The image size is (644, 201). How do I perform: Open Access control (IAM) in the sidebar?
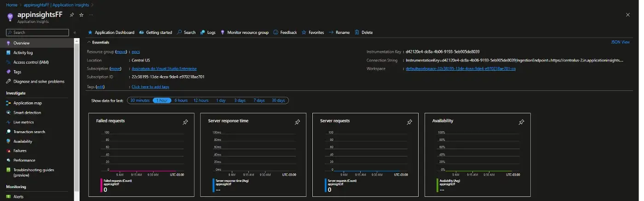(x=37, y=62)
